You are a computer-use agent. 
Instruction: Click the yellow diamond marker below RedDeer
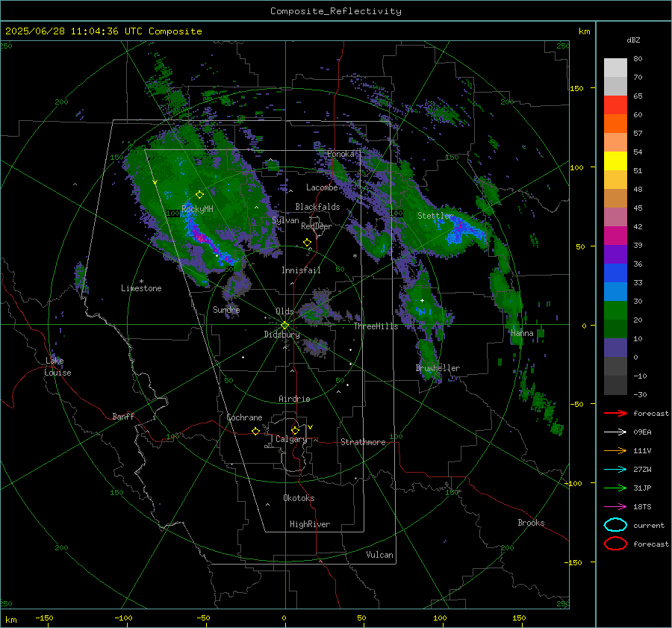click(308, 243)
